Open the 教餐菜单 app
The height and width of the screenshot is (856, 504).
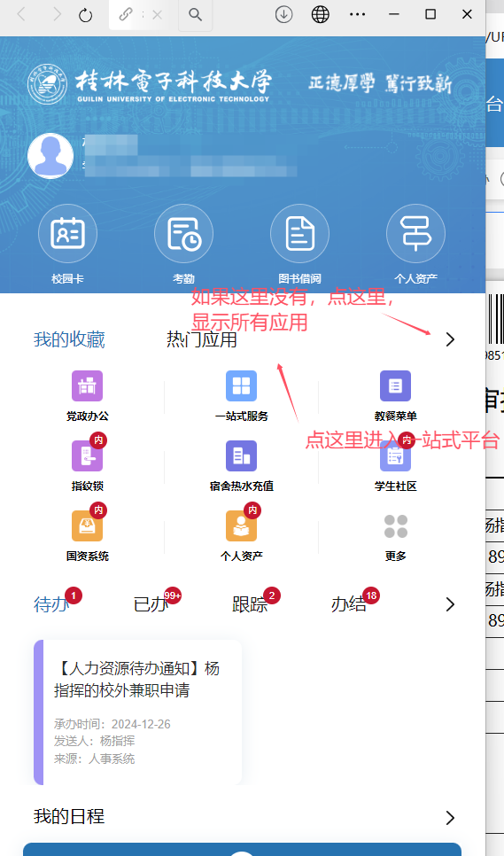tap(395, 386)
